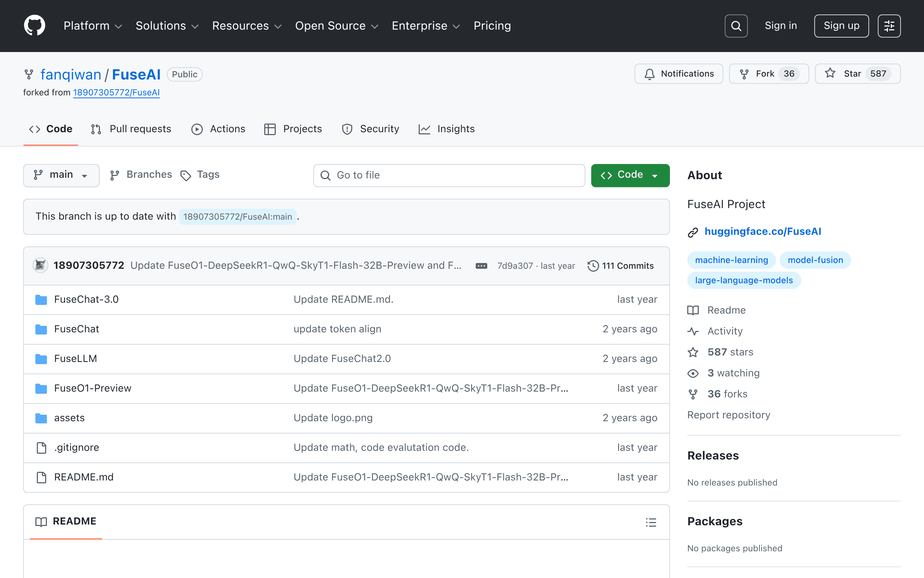Screen dimensions: 924x578
Task: Expand commit message ellipsis button
Action: [x=481, y=266]
